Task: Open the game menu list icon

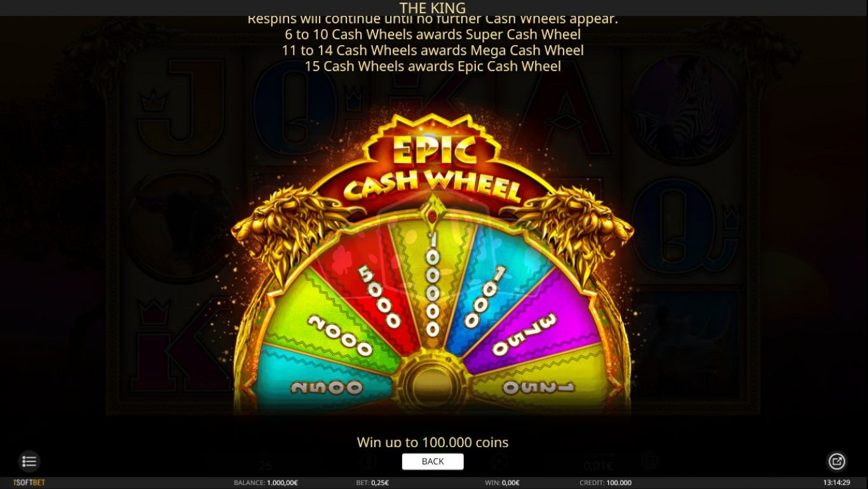Action: (x=29, y=461)
